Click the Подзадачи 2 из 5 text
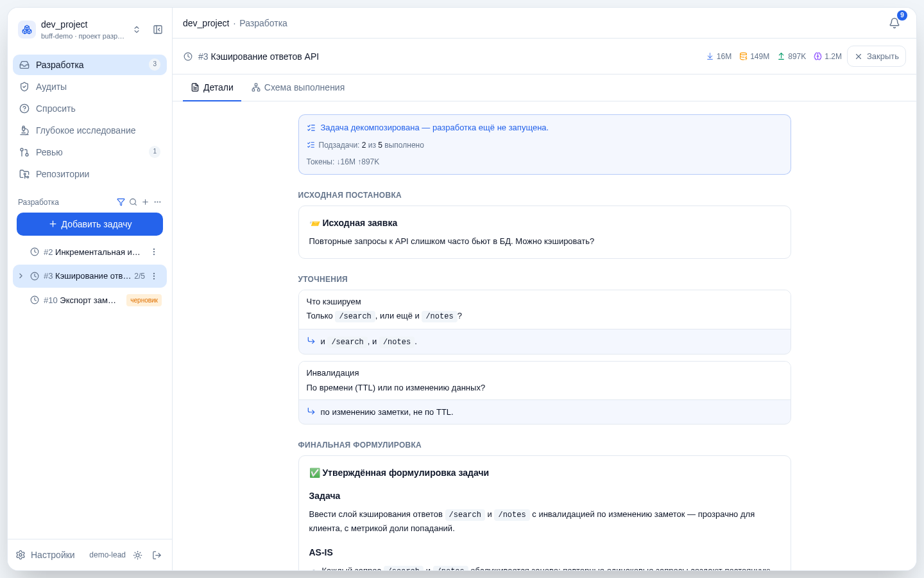The width and height of the screenshot is (924, 578). click(x=371, y=145)
